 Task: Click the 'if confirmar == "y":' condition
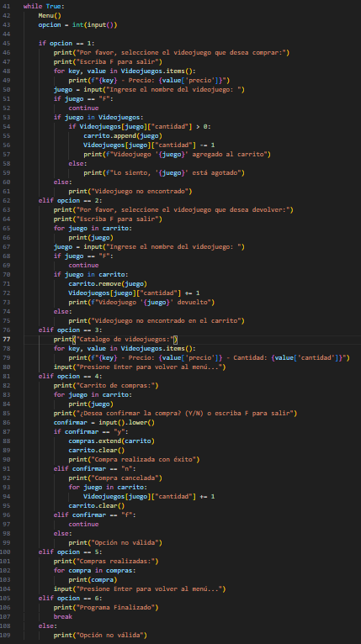point(91,431)
